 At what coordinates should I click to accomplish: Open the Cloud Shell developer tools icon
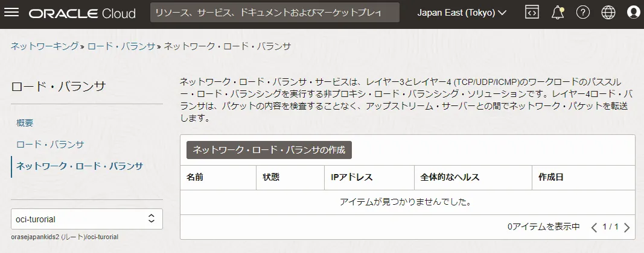click(x=532, y=13)
